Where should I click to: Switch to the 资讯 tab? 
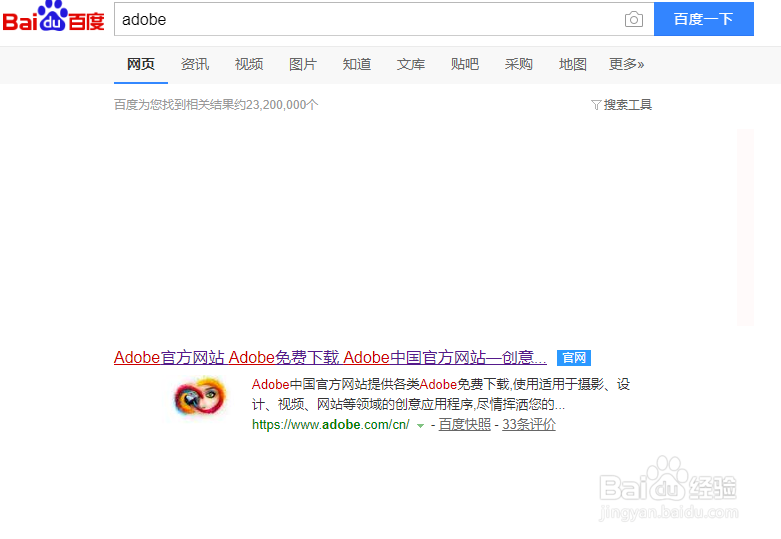(195, 64)
